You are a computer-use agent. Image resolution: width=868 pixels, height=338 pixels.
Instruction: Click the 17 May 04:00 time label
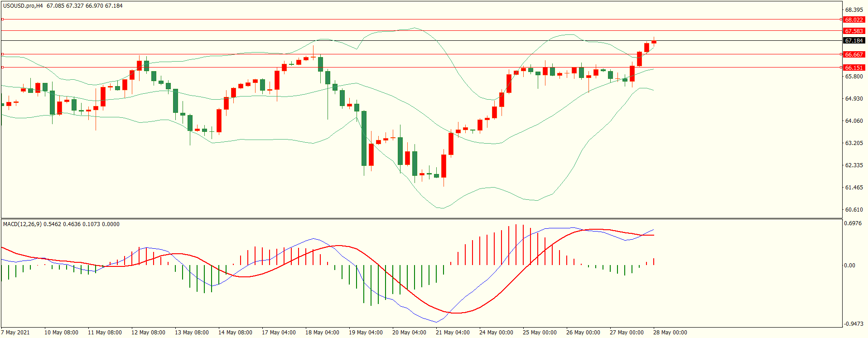coord(278,333)
